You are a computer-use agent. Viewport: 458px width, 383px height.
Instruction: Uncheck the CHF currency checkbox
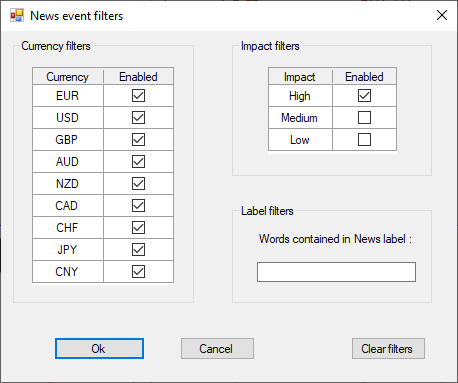tap(138, 228)
